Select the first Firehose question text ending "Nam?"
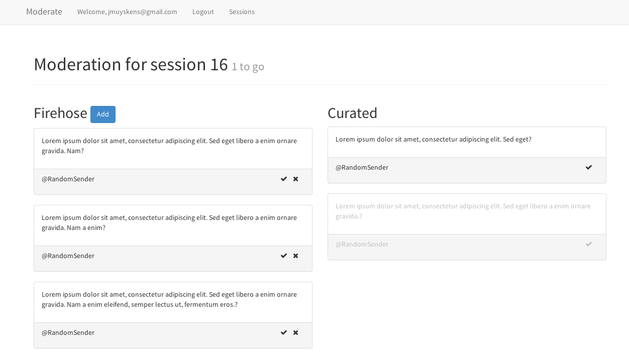Image resolution: width=629 pixels, height=364 pixels. pyautogui.click(x=169, y=146)
